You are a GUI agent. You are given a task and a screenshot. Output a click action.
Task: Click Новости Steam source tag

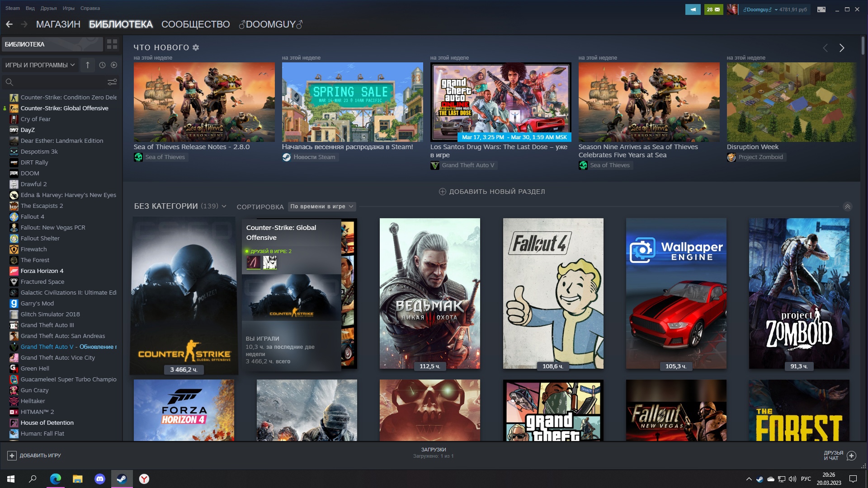tap(310, 157)
